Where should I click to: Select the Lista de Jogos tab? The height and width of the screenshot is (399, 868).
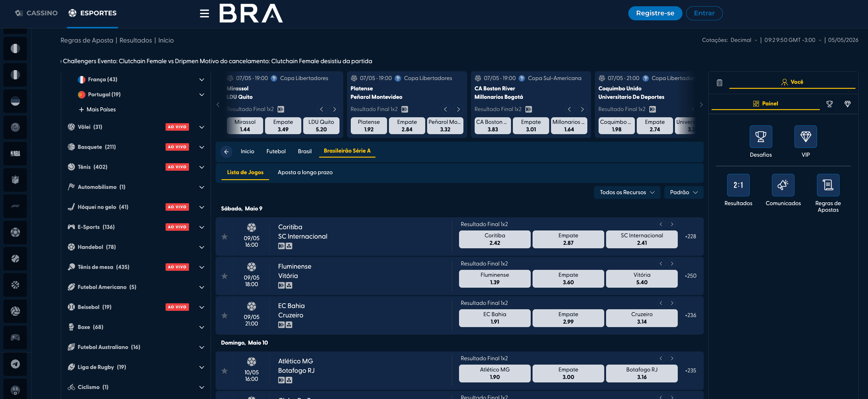click(x=245, y=172)
